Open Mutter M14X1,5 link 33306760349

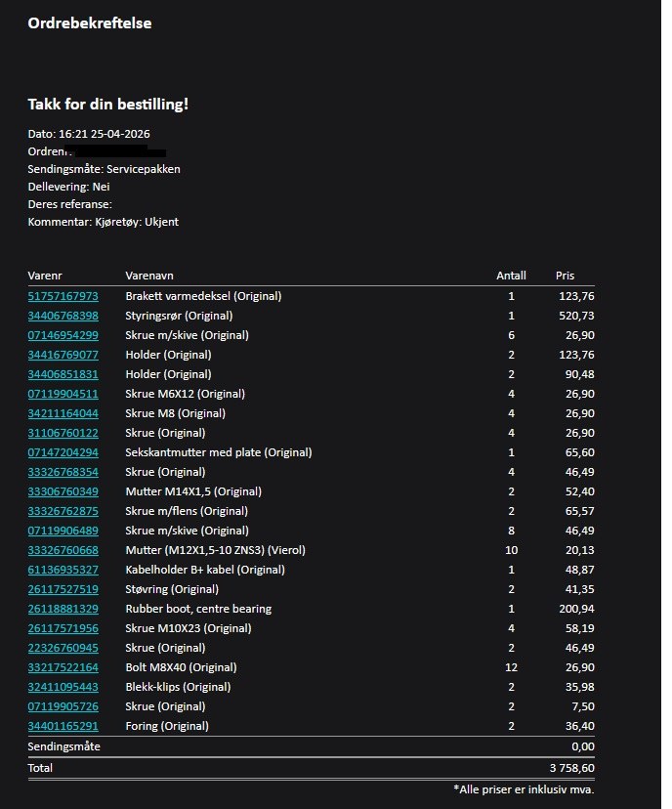coord(63,491)
